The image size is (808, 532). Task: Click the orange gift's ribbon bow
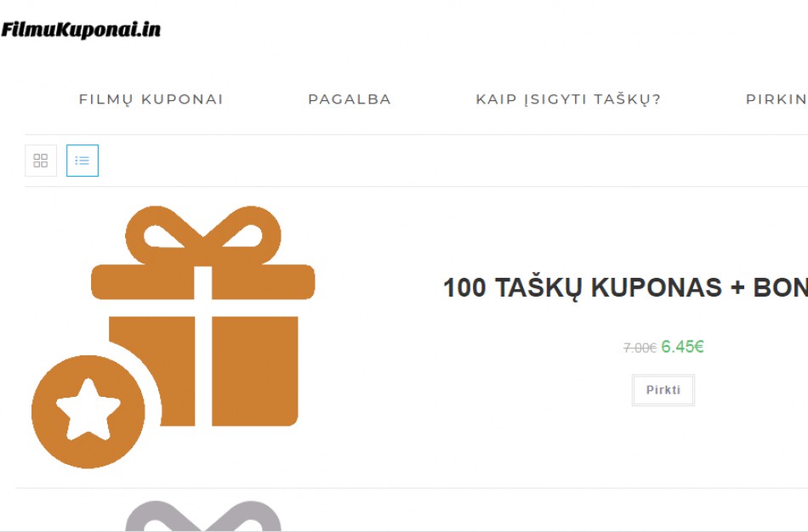(203, 235)
